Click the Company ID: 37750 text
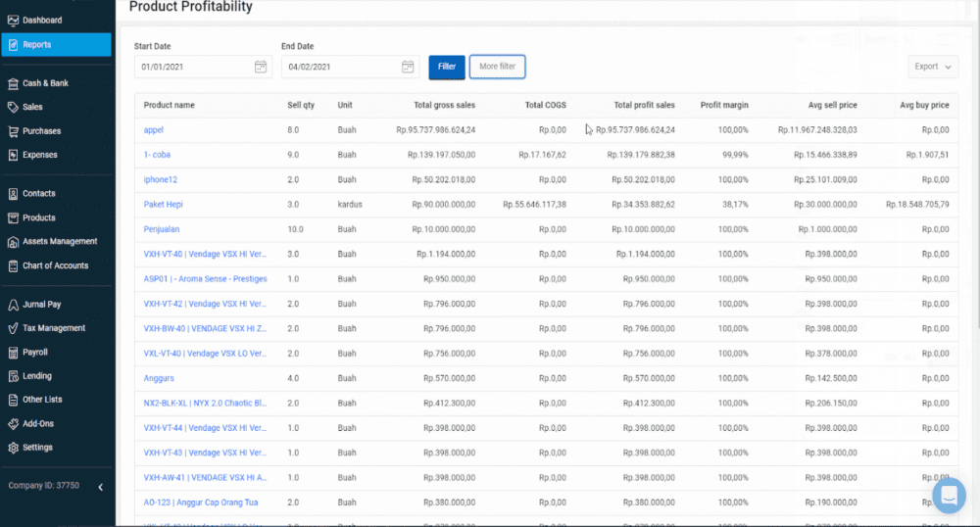Viewport: 980px width, 527px height. click(x=44, y=486)
